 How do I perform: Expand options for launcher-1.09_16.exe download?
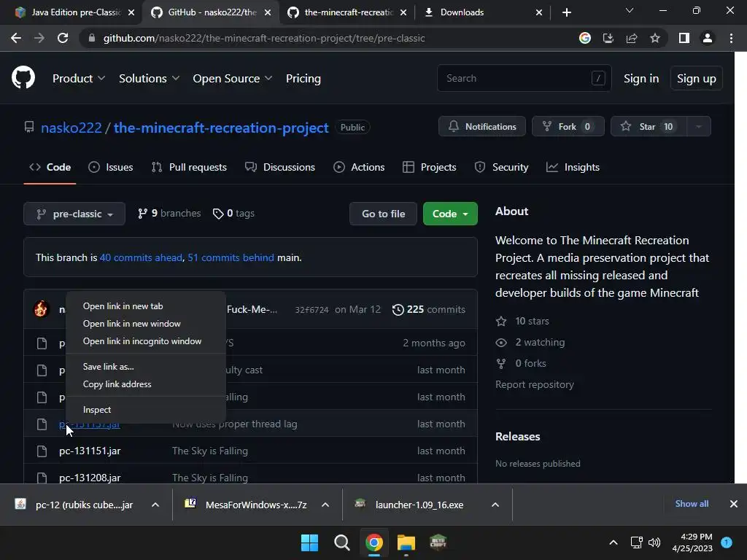495,505
